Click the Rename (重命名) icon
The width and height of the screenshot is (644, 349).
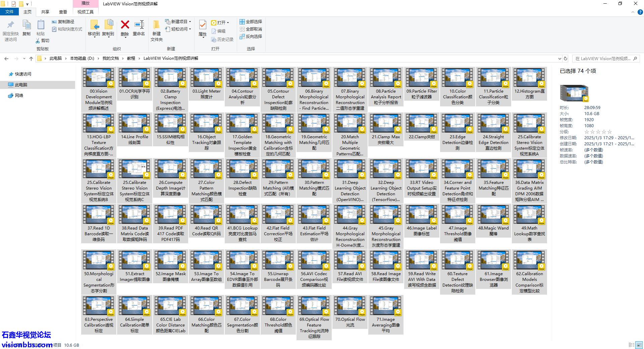(139, 25)
